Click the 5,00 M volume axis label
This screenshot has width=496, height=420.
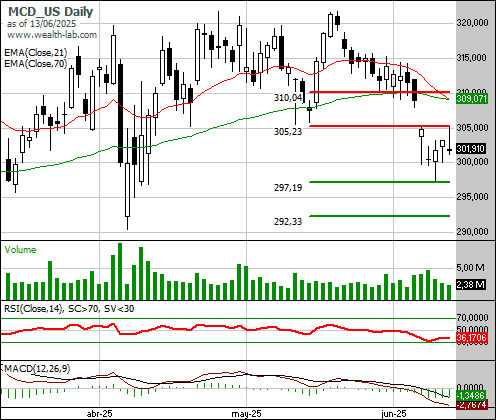pos(470,267)
